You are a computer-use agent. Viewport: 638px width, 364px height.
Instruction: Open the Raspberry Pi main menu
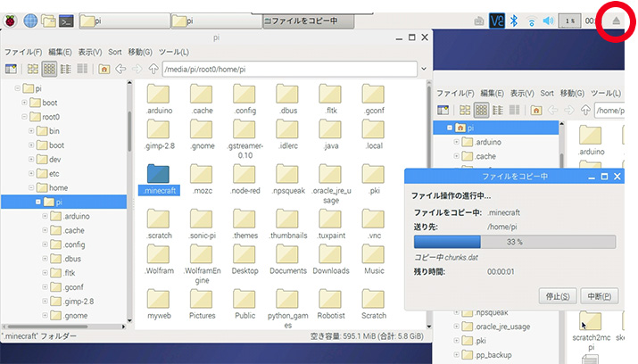[x=10, y=20]
